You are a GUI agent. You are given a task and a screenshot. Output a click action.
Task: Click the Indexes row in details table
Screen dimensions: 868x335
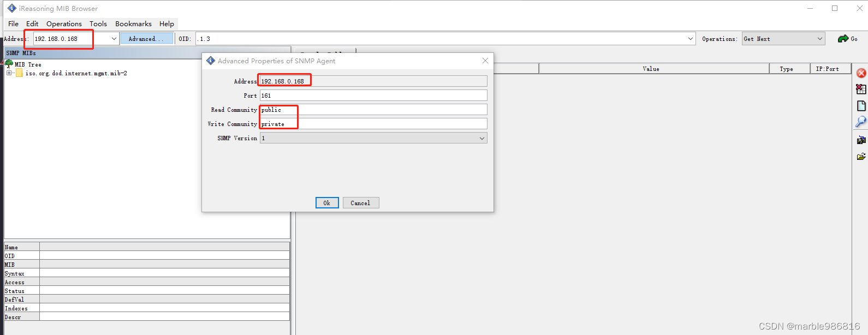pos(147,308)
